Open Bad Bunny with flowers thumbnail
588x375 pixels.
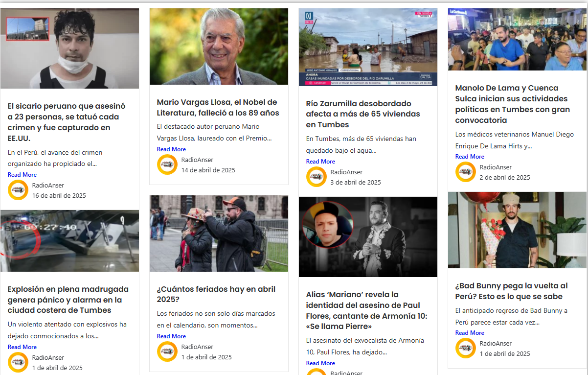(x=517, y=230)
